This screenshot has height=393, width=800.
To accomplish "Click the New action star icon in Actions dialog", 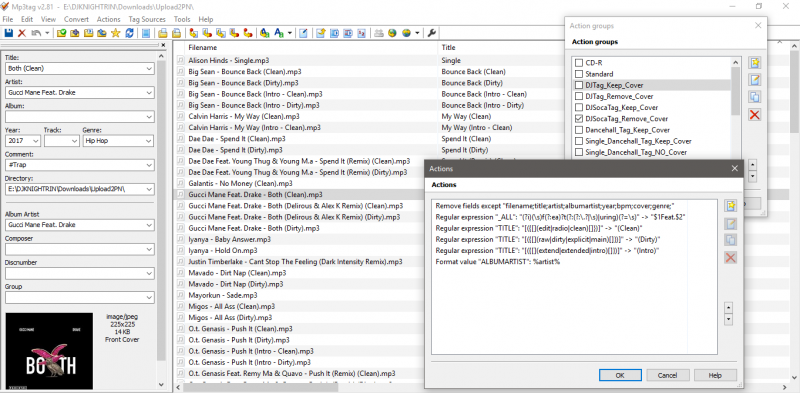I will (731, 206).
